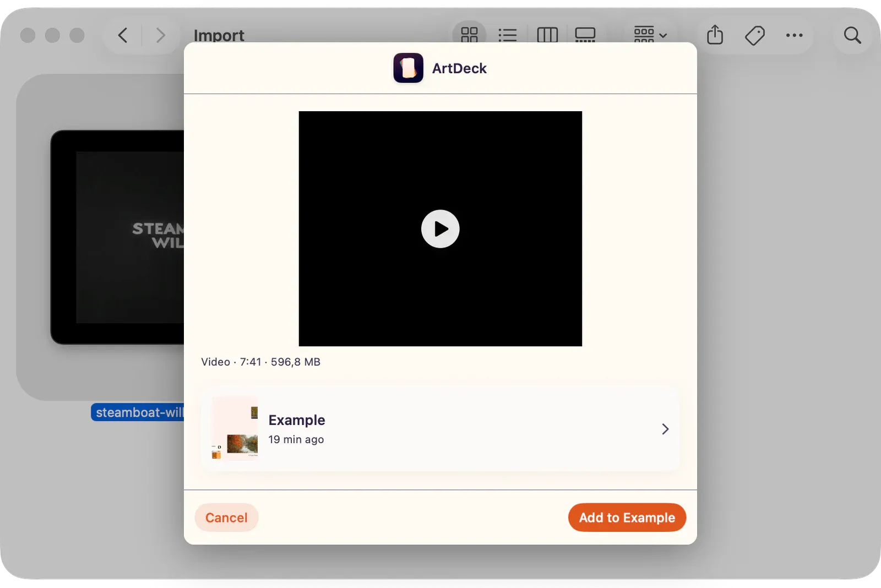881x588 pixels.
Task: Click the steamboat video thumbnail in Finder
Action: pos(117,237)
